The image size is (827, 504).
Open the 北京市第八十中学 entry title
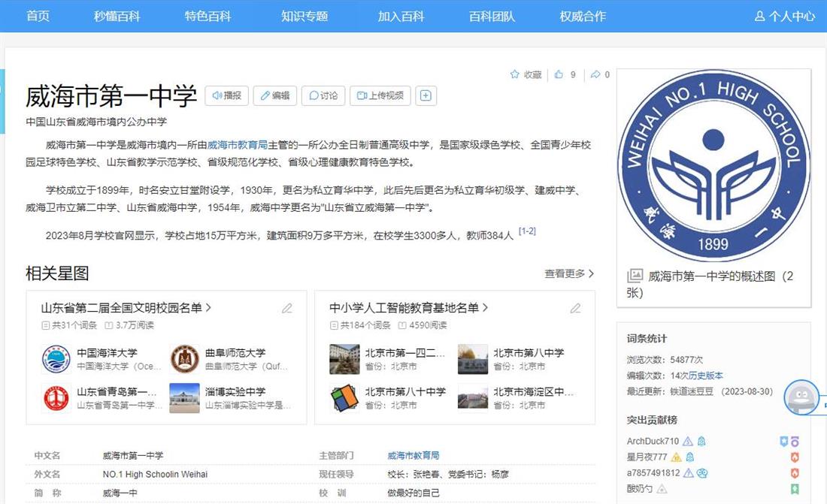(405, 391)
